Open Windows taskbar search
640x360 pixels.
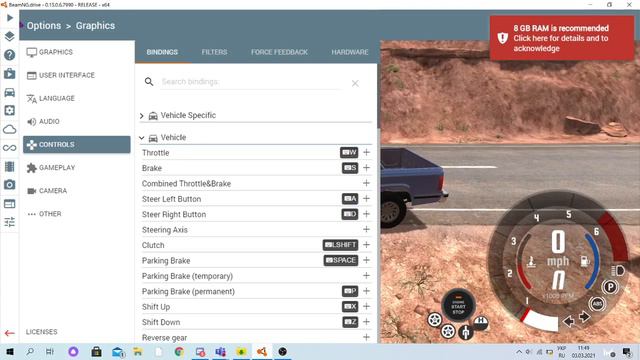pyautogui.click(x=30, y=351)
